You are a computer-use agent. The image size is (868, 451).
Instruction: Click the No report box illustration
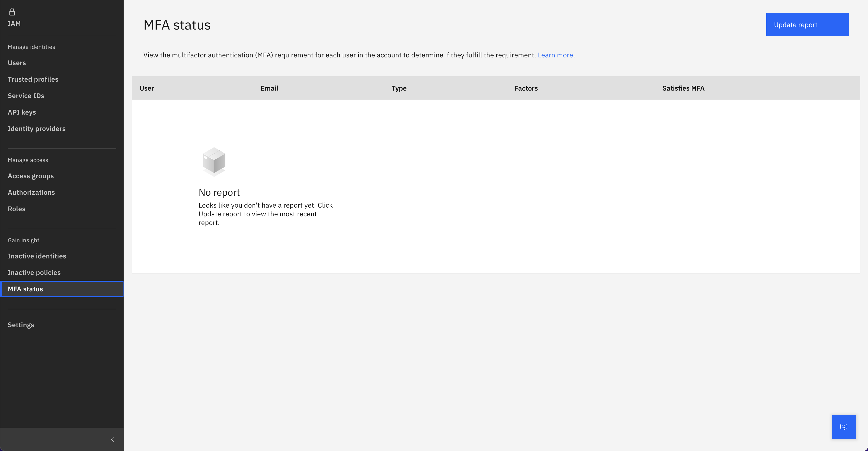[x=214, y=162]
